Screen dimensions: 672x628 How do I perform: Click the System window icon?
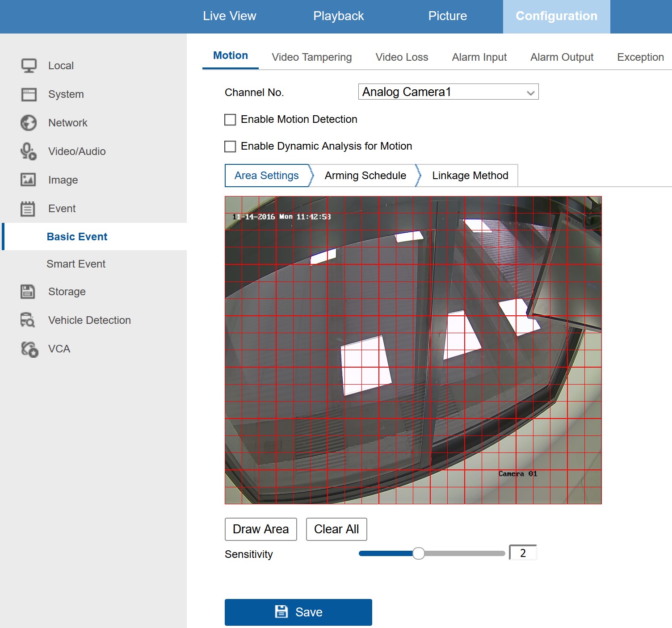[x=29, y=94]
